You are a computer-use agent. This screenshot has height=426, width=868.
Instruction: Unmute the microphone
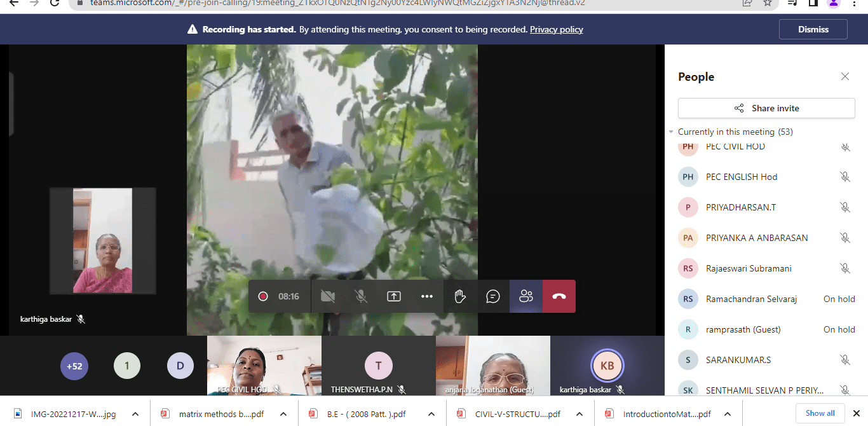click(x=361, y=296)
